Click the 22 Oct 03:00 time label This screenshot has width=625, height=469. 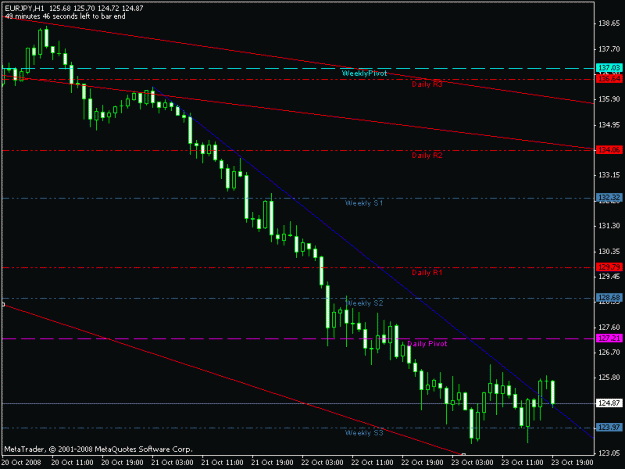click(x=322, y=463)
